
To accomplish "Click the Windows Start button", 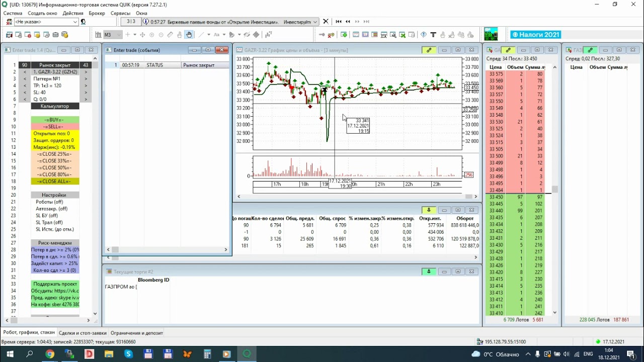I will coord(10,354).
